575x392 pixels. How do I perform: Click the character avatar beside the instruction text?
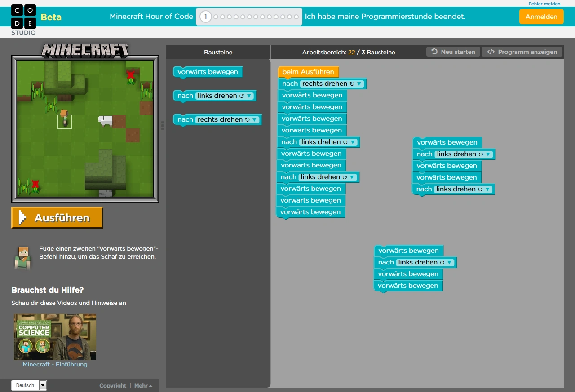(x=22, y=258)
